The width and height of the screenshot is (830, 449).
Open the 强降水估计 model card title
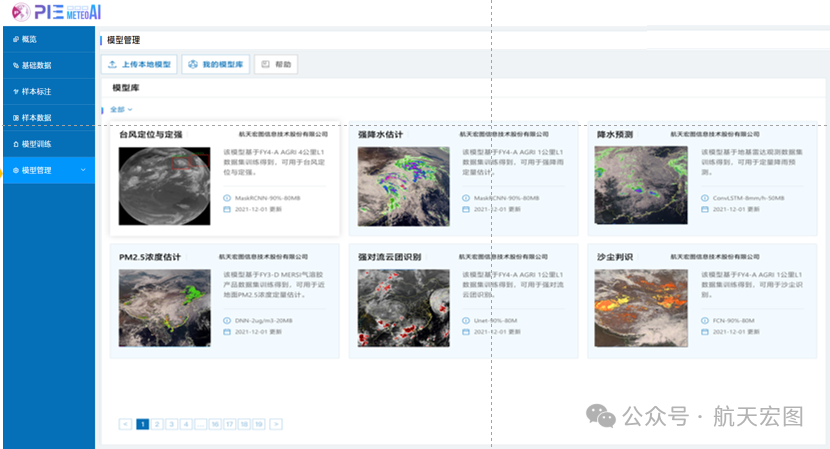[380, 134]
